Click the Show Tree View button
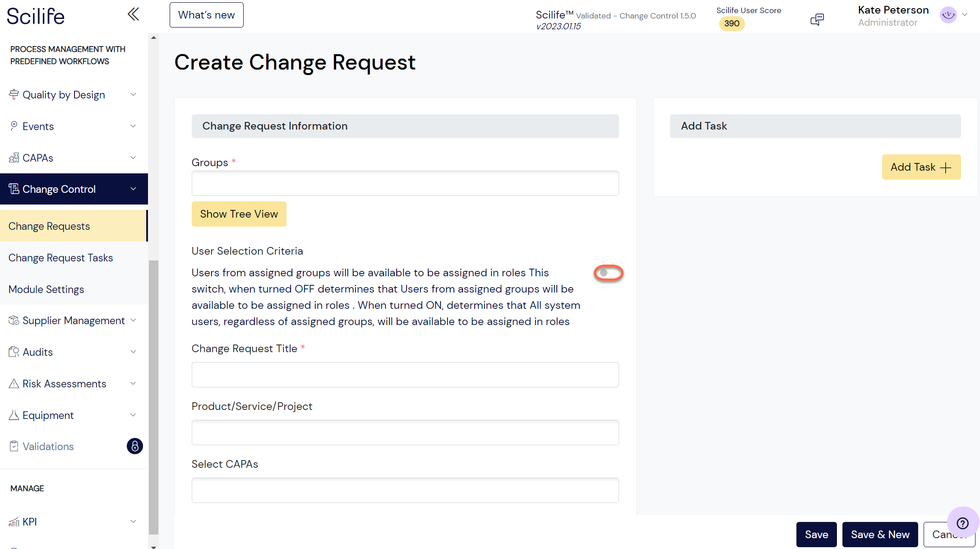Screen dimensions: 980x549 pyautogui.click(x=239, y=214)
